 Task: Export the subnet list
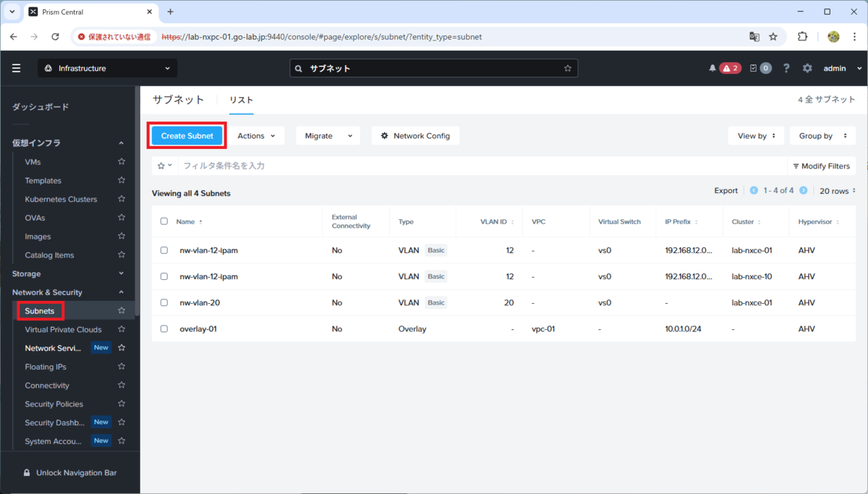726,191
